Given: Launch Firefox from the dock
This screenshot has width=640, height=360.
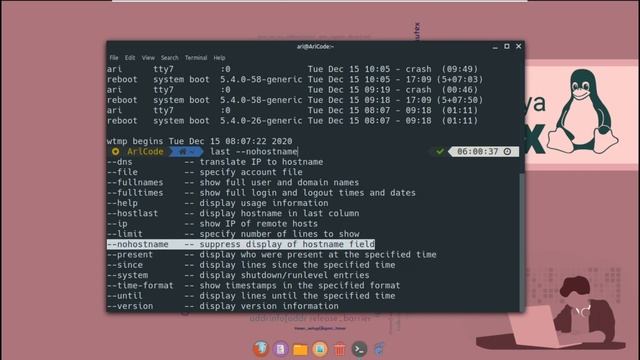Looking at the screenshot, I should (261, 349).
